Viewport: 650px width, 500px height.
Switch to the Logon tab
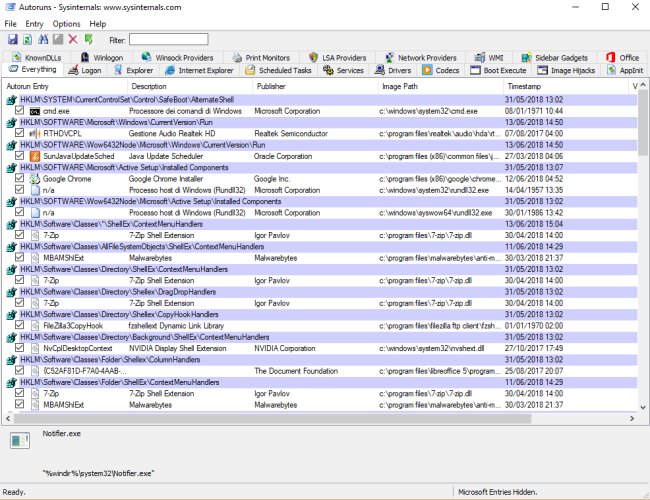[x=85, y=70]
